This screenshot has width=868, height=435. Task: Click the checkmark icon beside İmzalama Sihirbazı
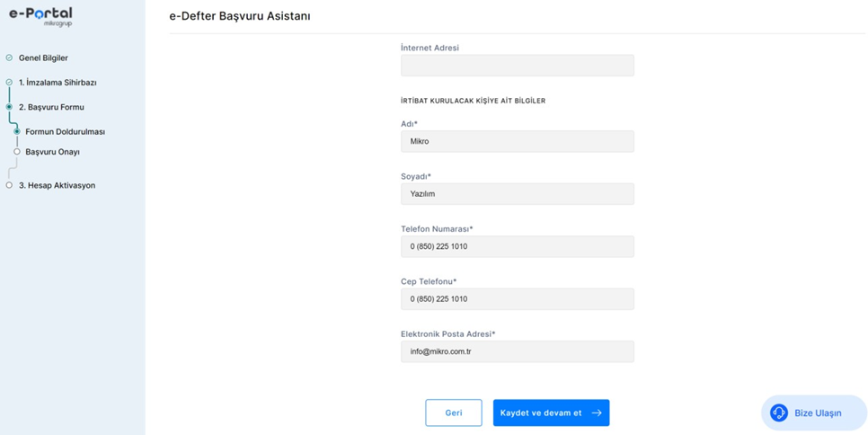coord(9,82)
